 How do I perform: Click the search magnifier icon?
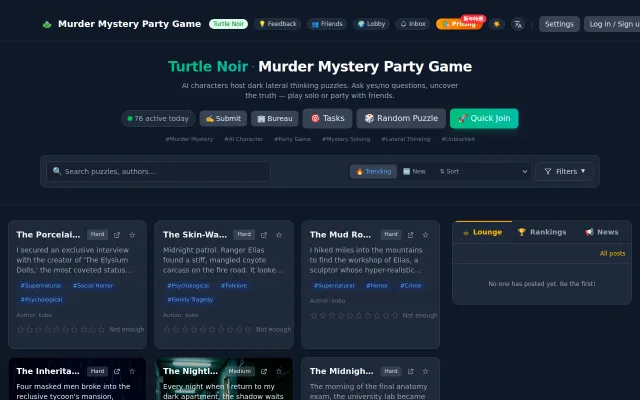tap(57, 171)
